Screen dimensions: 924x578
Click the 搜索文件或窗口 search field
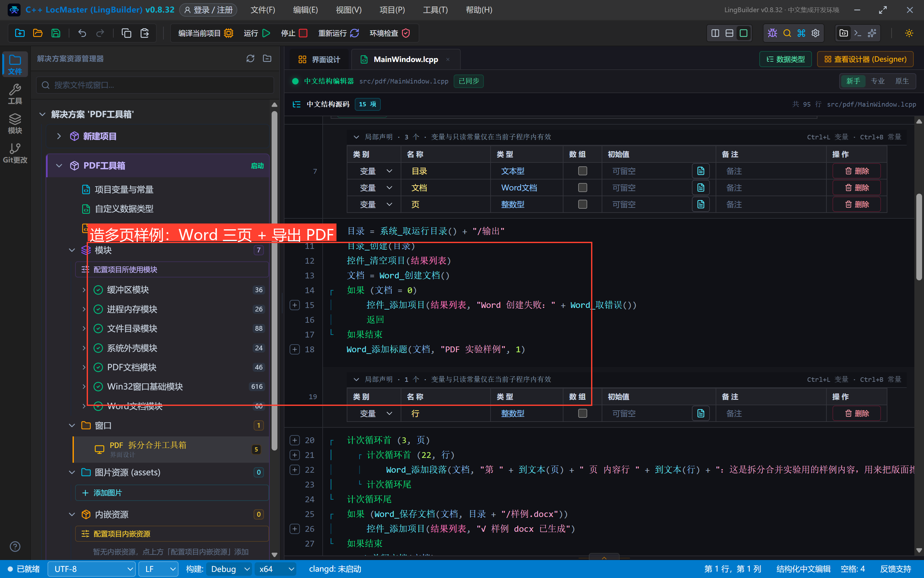[x=155, y=85]
